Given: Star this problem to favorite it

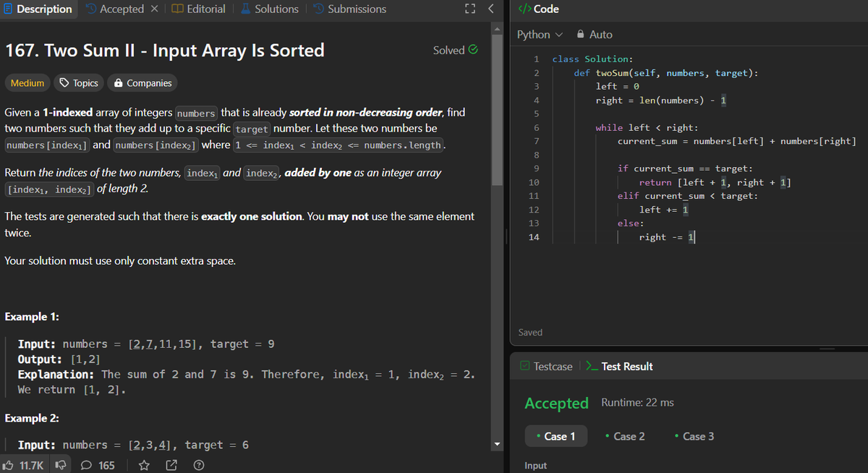Looking at the screenshot, I should (144, 465).
